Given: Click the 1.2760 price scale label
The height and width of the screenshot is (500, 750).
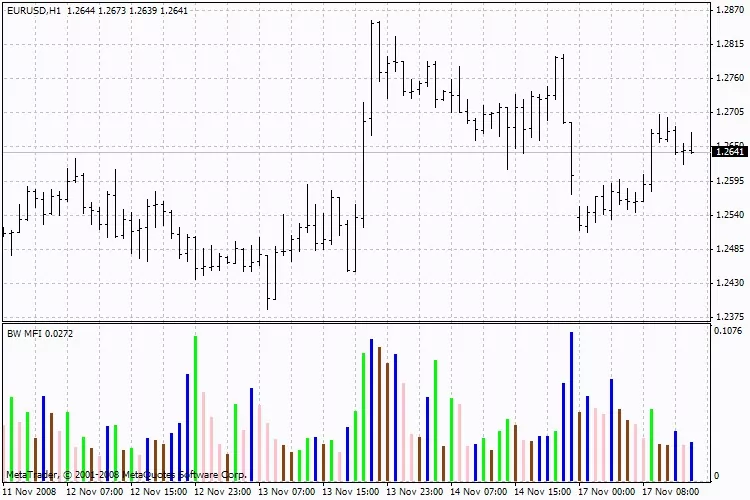Looking at the screenshot, I should coord(730,78).
